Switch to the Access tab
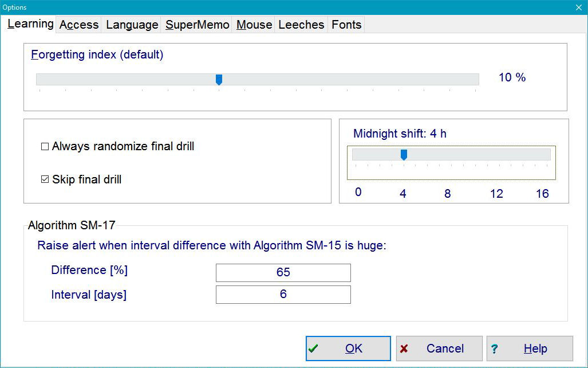 [x=79, y=25]
